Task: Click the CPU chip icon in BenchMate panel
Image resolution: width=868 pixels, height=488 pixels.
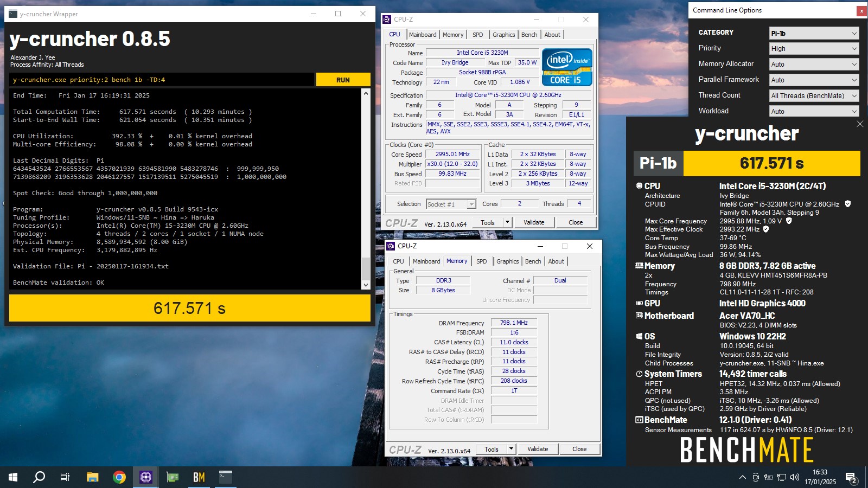Action: [x=639, y=186]
